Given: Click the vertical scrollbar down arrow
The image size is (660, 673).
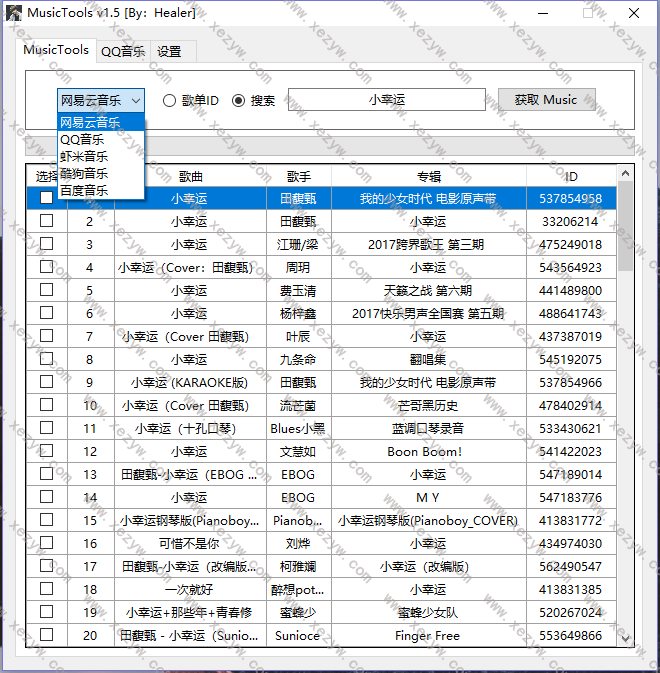Looking at the screenshot, I should (626, 638).
